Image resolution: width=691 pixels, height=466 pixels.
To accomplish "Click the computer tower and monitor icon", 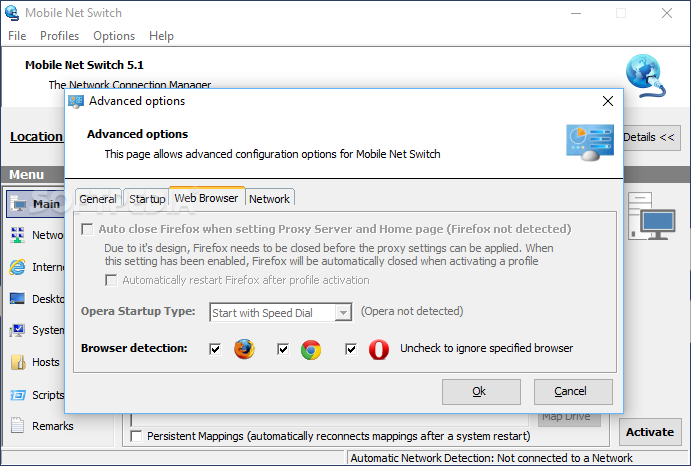I will (x=651, y=216).
